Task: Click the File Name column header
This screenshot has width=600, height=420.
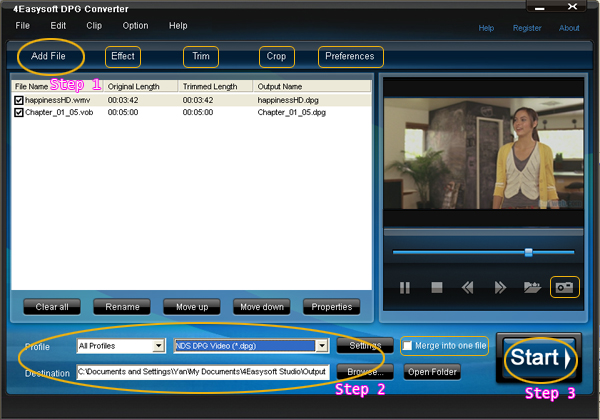Action: tap(57, 86)
